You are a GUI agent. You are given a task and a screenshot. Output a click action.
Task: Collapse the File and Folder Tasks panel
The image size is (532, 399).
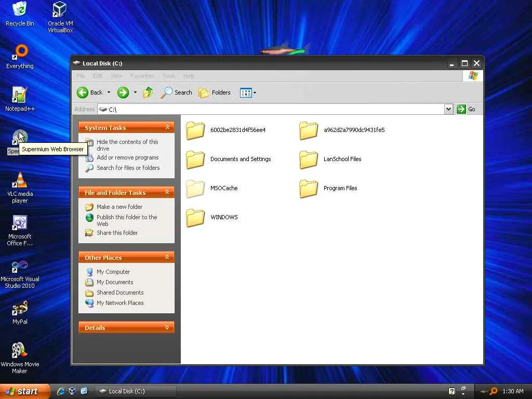coord(167,192)
